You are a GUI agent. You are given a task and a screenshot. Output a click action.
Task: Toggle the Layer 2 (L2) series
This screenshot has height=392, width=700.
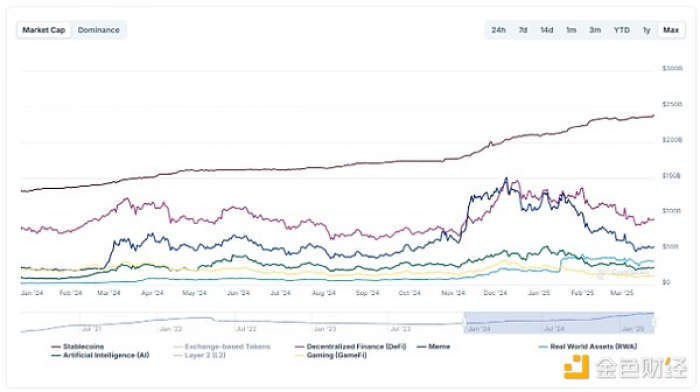coord(200,355)
